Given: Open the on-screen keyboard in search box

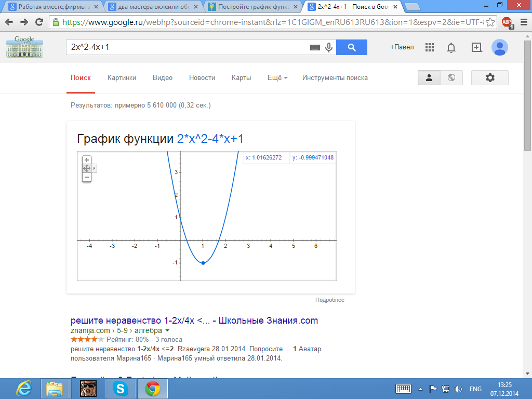Looking at the screenshot, I should pyautogui.click(x=315, y=47).
